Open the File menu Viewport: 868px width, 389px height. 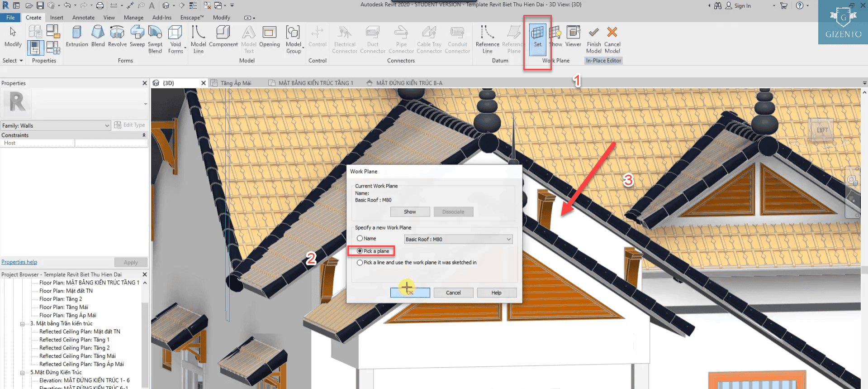pos(10,18)
